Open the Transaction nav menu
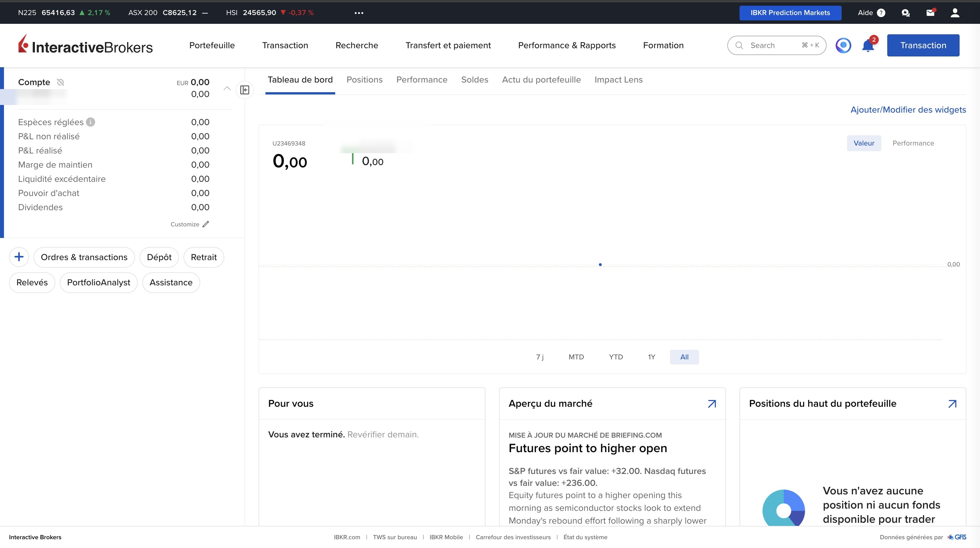The height and width of the screenshot is (548, 980). tap(285, 45)
